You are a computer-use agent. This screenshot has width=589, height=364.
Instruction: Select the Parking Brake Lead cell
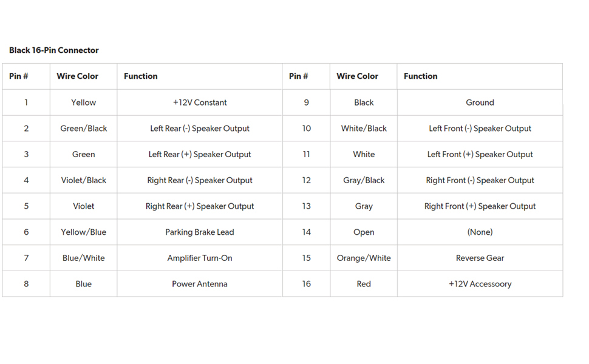click(x=200, y=232)
